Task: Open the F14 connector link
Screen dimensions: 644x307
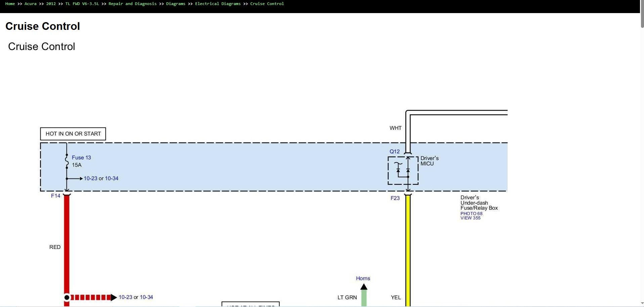Action: tap(56, 196)
